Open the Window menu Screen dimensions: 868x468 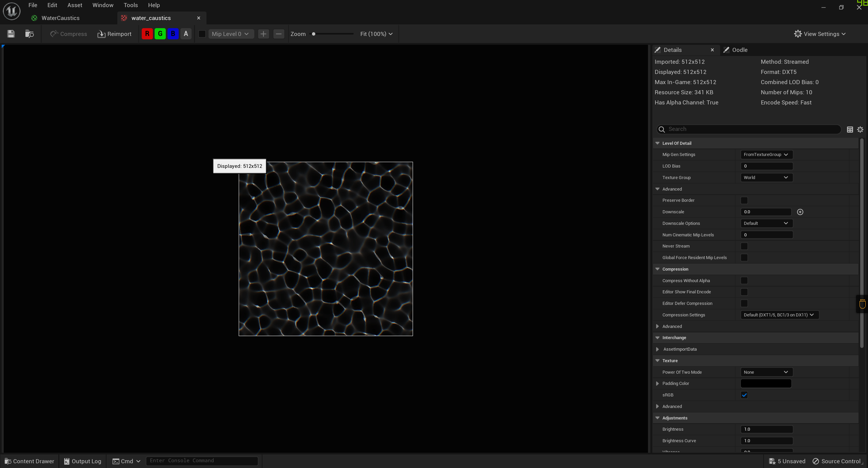(x=103, y=5)
